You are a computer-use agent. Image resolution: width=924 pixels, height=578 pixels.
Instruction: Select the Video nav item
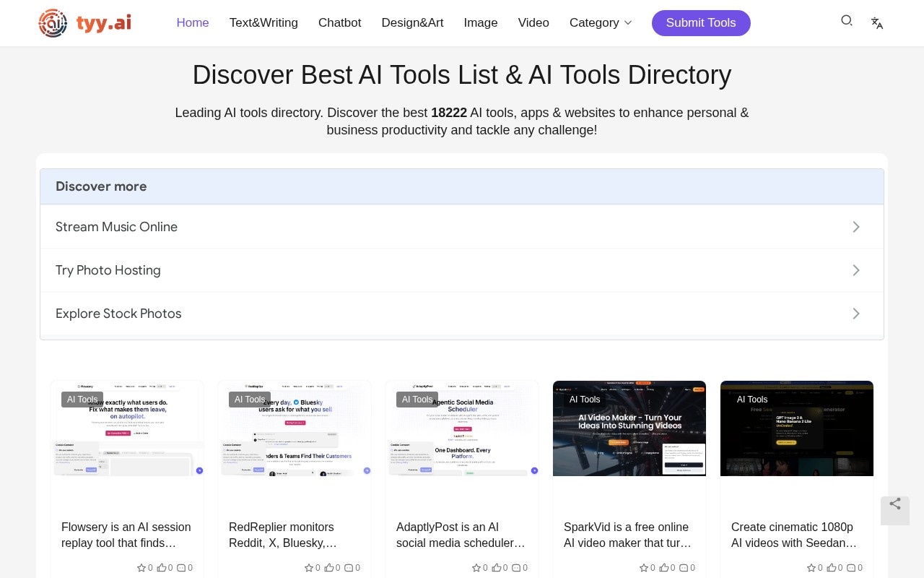pyautogui.click(x=533, y=23)
